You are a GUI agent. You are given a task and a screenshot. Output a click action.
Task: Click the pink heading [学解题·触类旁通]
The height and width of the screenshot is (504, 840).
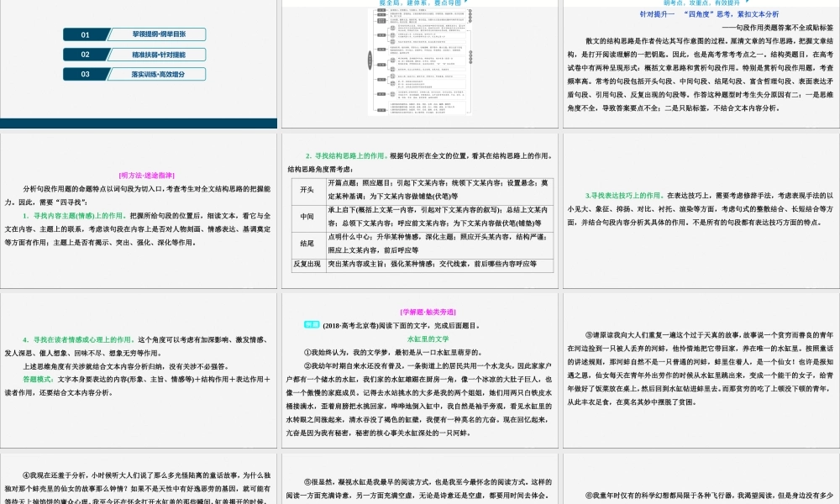[x=428, y=312]
